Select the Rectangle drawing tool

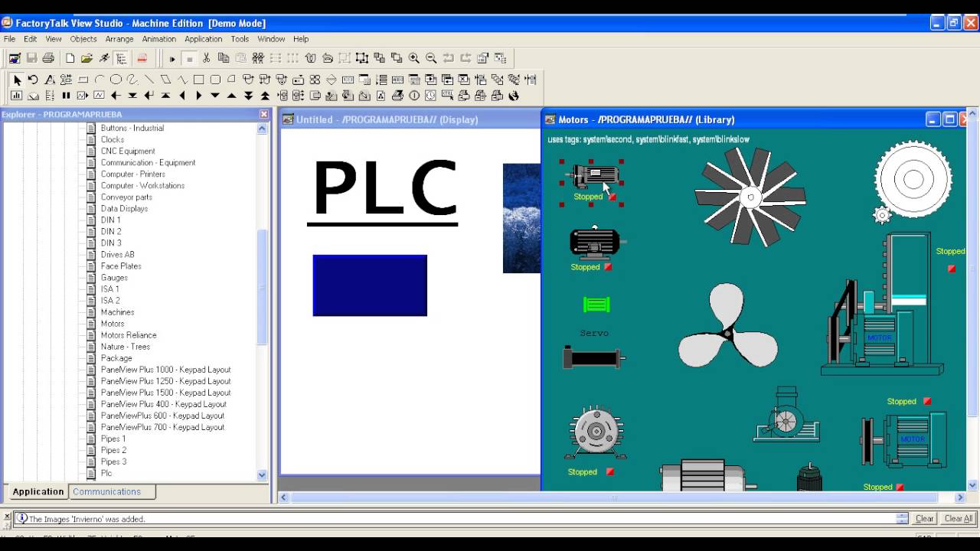(198, 80)
